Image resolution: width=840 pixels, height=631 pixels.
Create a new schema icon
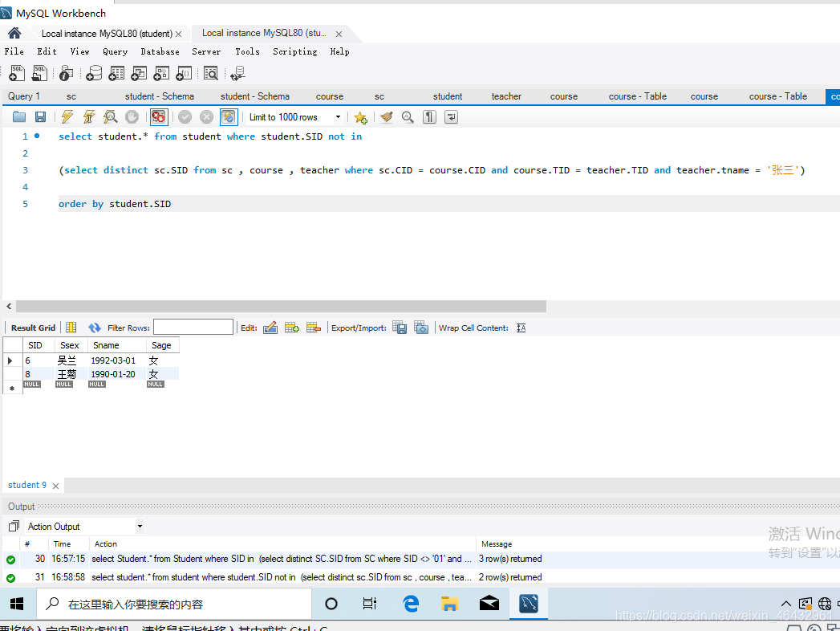[x=94, y=73]
